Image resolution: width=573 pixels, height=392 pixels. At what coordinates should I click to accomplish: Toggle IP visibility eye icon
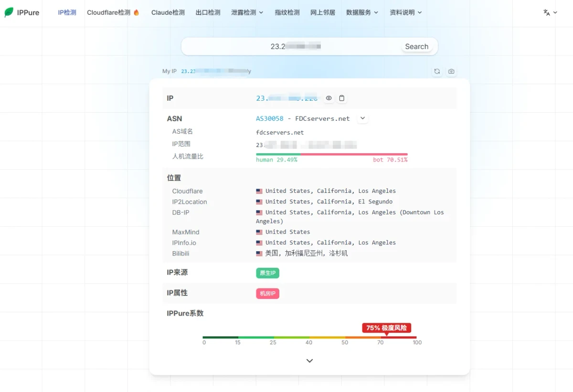click(329, 98)
